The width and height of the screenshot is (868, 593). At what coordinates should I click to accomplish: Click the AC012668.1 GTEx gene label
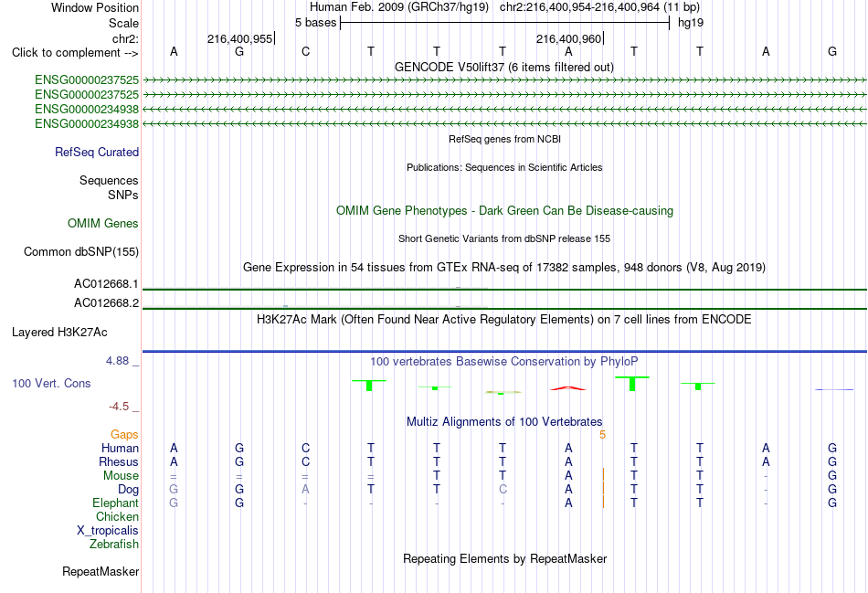[x=106, y=284]
